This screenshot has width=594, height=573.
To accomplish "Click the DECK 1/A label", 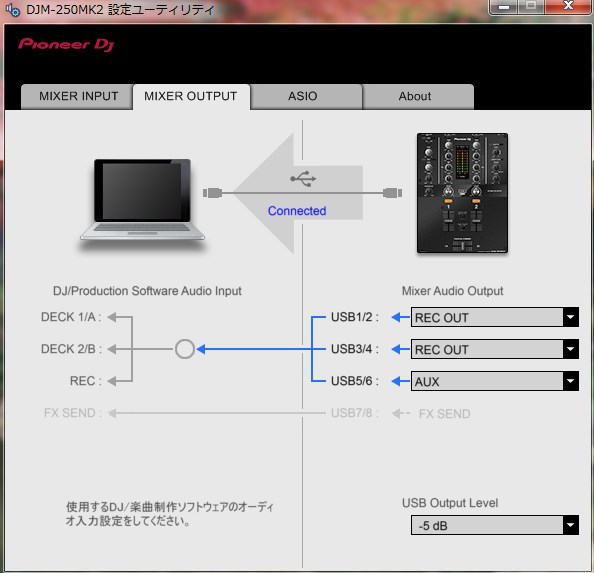I will [71, 317].
